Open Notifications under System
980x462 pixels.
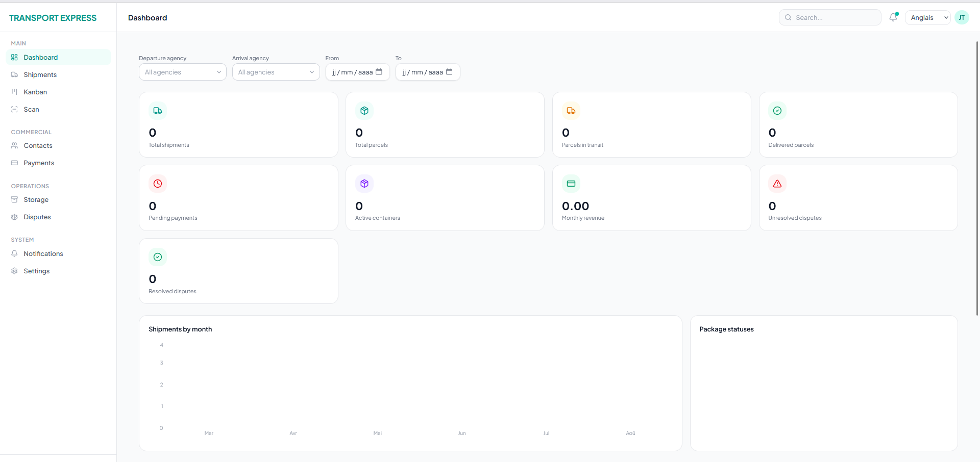pyautogui.click(x=58, y=253)
